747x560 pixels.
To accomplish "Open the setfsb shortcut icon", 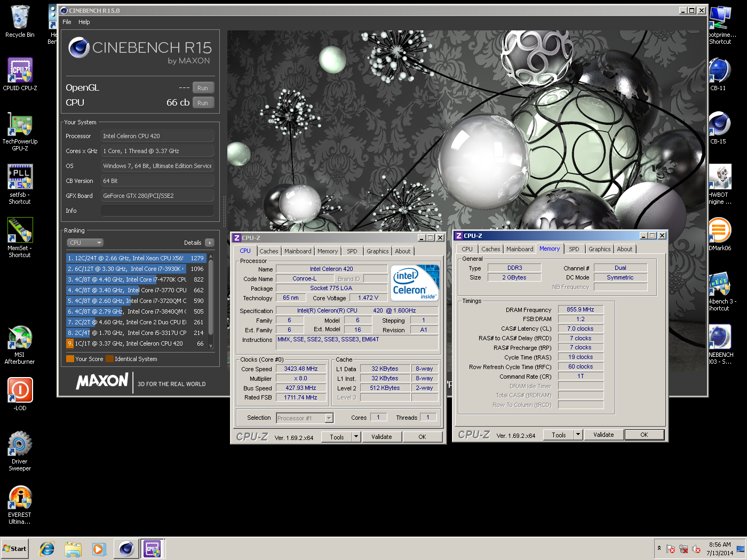I will point(20,184).
